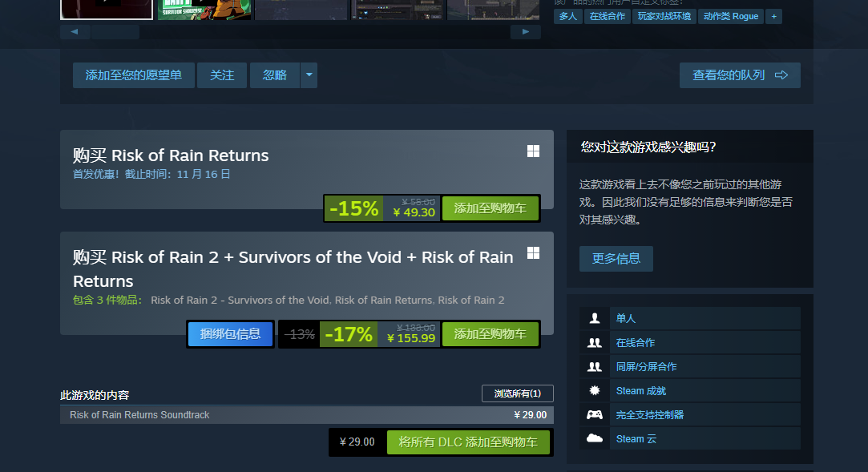The image size is (868, 472).
Task: Open the dropdown arrow next to 忽略
Action: [x=309, y=75]
